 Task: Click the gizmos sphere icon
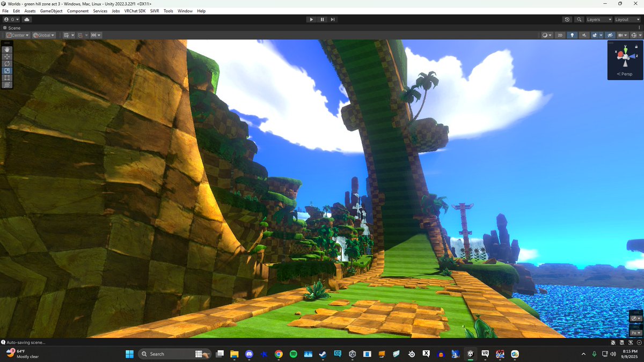[x=634, y=35]
